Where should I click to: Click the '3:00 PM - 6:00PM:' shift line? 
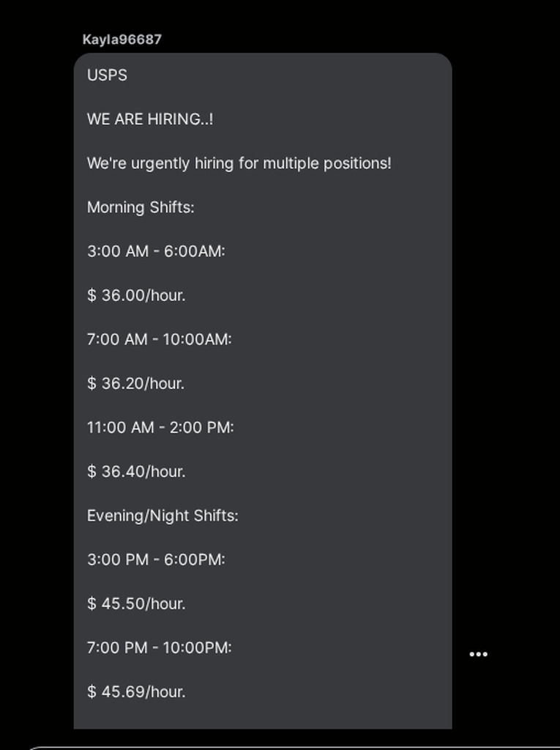point(156,560)
